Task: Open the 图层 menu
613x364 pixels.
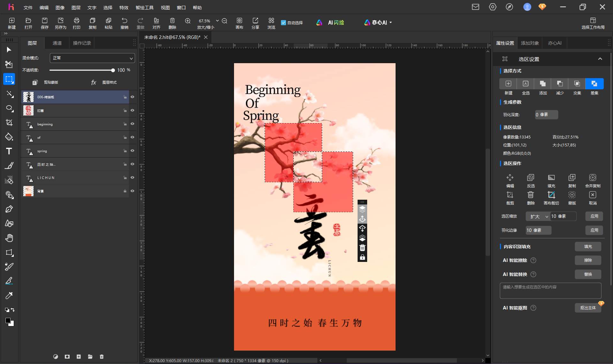Action: point(76,7)
